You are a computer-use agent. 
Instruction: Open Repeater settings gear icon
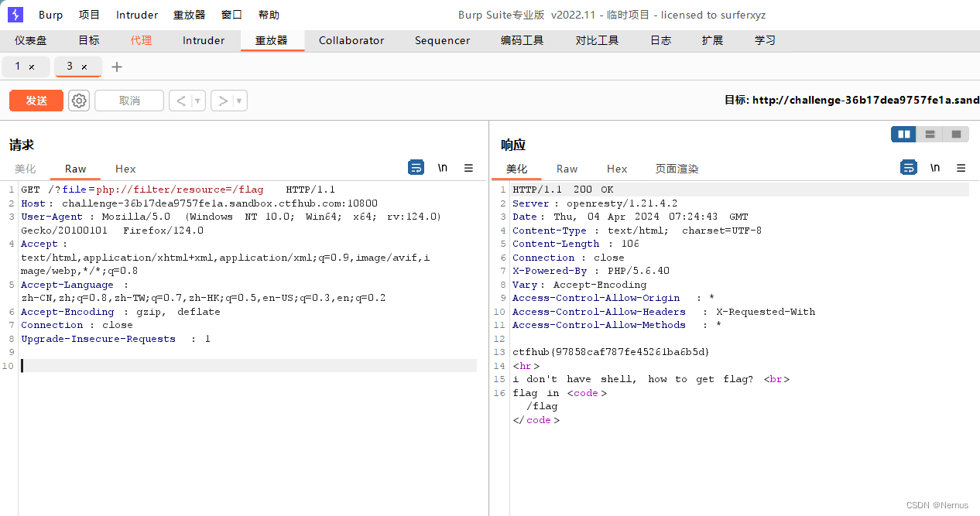[x=79, y=101]
